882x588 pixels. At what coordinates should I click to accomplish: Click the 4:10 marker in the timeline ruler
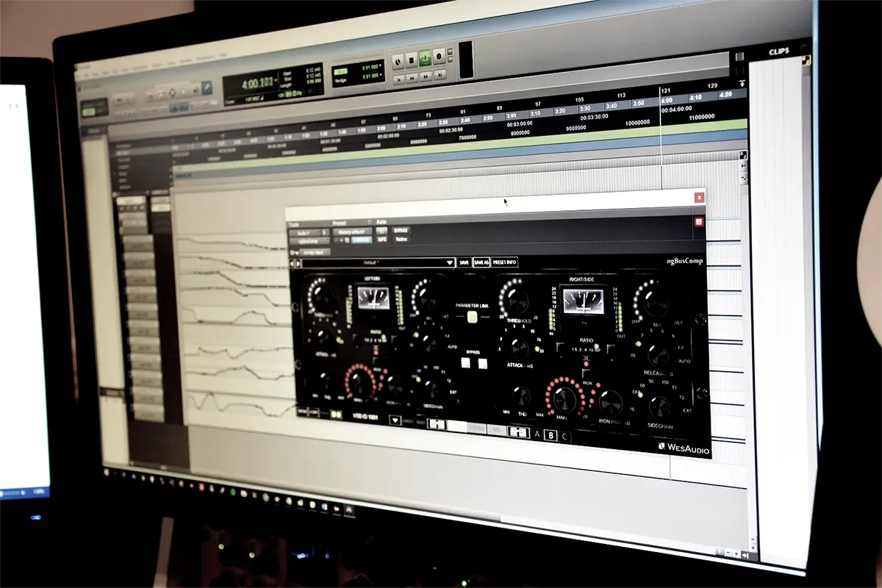695,97
